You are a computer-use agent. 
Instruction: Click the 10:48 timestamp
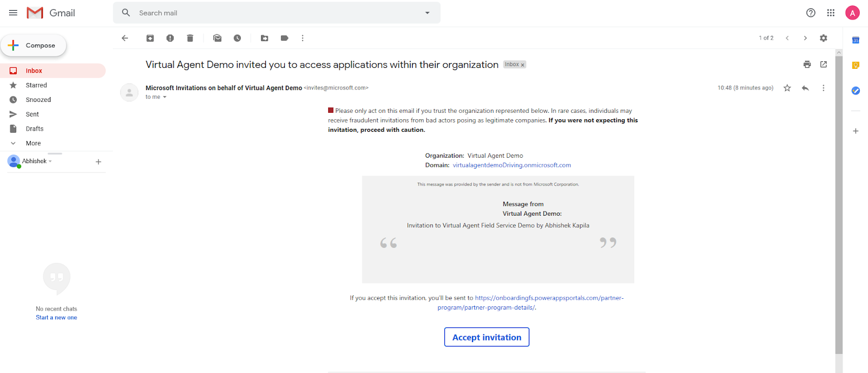(745, 88)
